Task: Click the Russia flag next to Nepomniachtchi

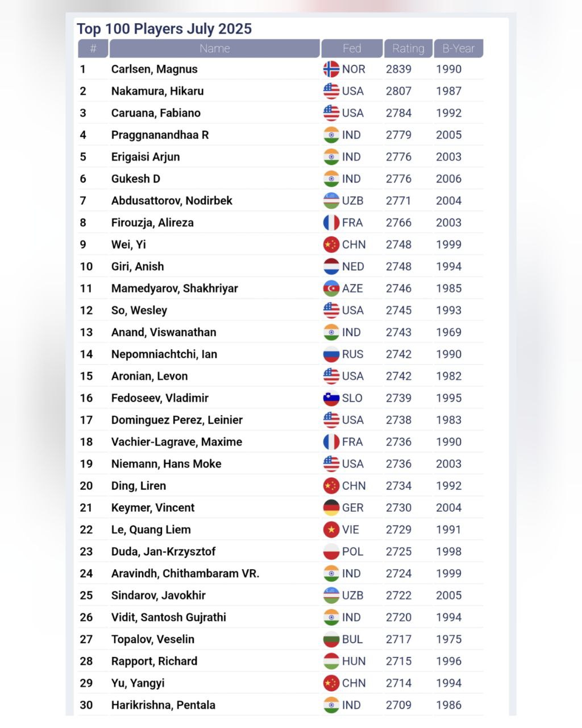Action: pyautogui.click(x=331, y=354)
